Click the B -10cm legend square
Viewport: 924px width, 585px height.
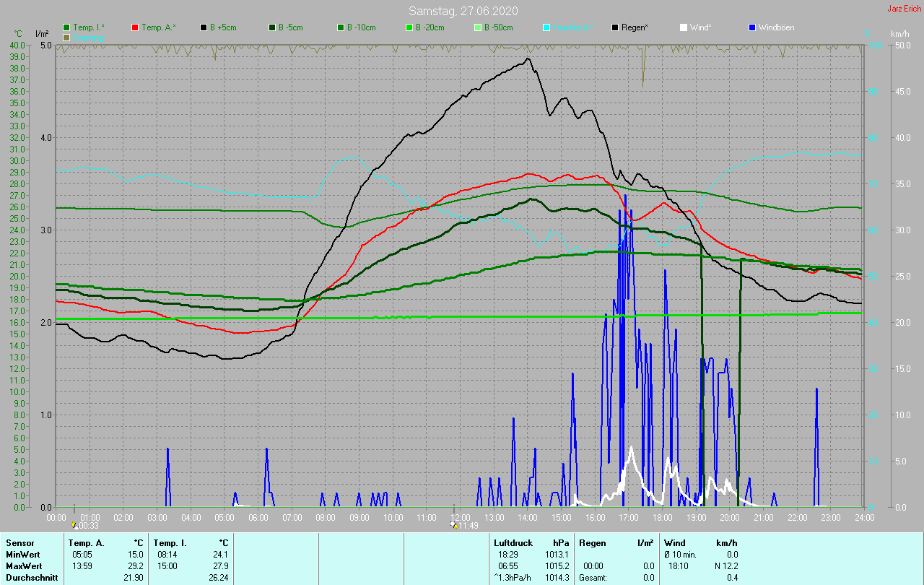coord(341,27)
